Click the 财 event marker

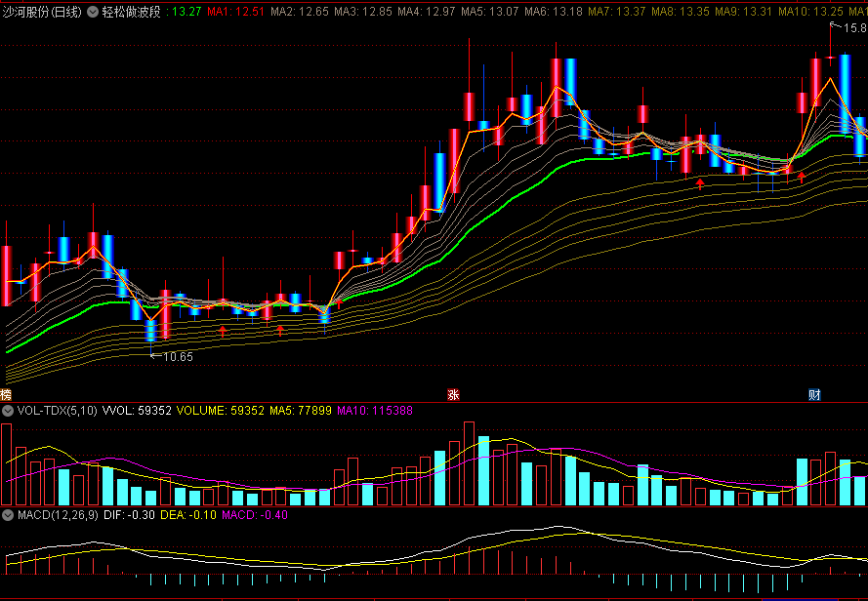(x=814, y=394)
